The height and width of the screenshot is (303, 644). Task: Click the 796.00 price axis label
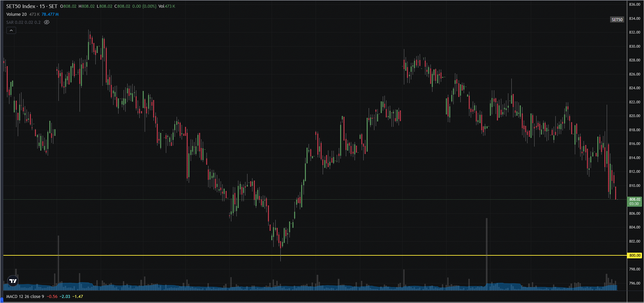tap(635, 283)
